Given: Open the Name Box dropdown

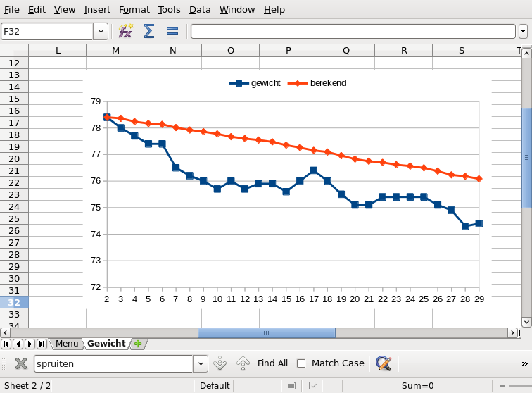Looking at the screenshot, I should [x=101, y=31].
